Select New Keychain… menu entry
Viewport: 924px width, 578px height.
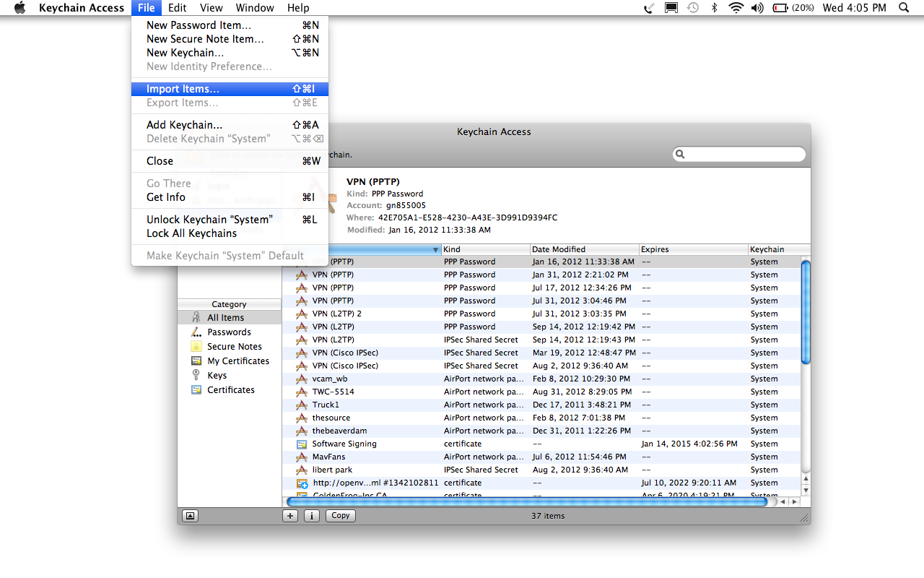coord(230,53)
